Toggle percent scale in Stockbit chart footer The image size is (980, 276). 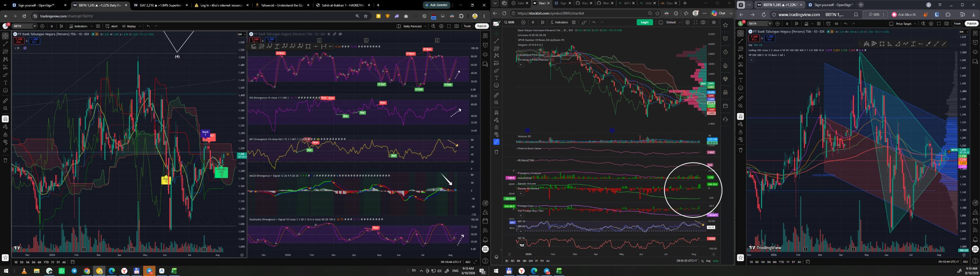click(702, 261)
